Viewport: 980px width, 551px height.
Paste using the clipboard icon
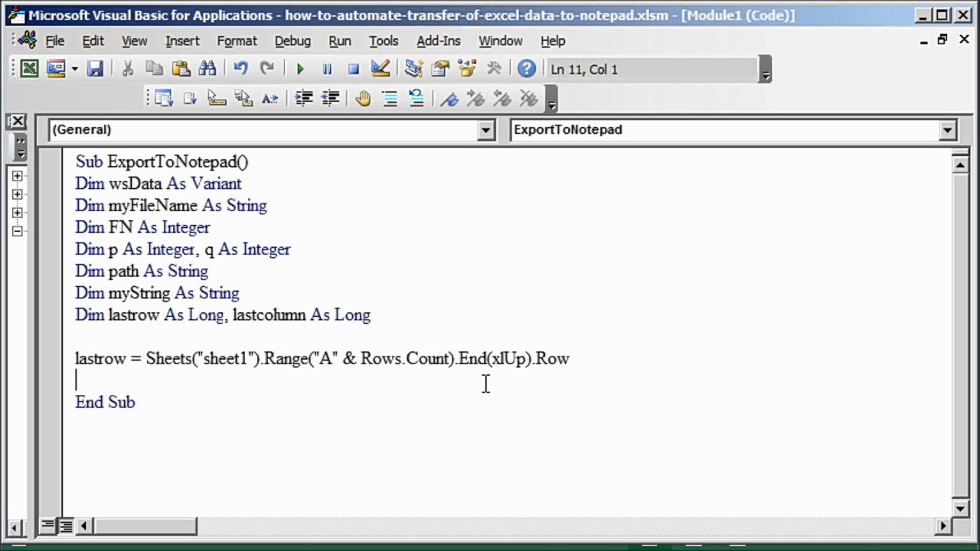tap(181, 69)
